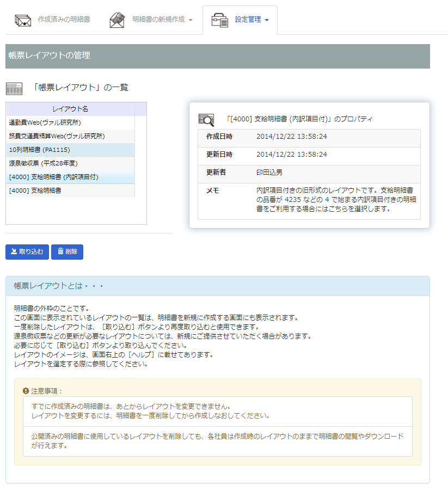
Task: Open the 作成済みの明細書 tab
Action: pos(64,20)
